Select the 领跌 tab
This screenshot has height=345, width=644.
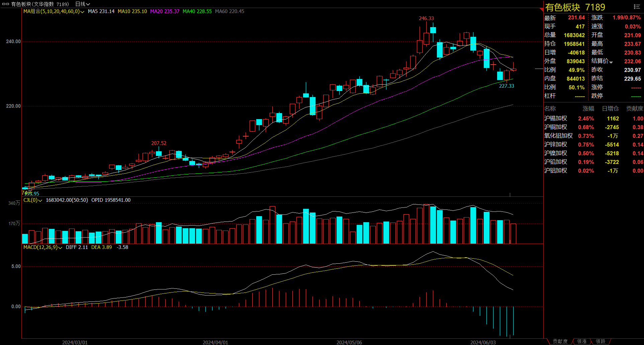tap(601, 341)
